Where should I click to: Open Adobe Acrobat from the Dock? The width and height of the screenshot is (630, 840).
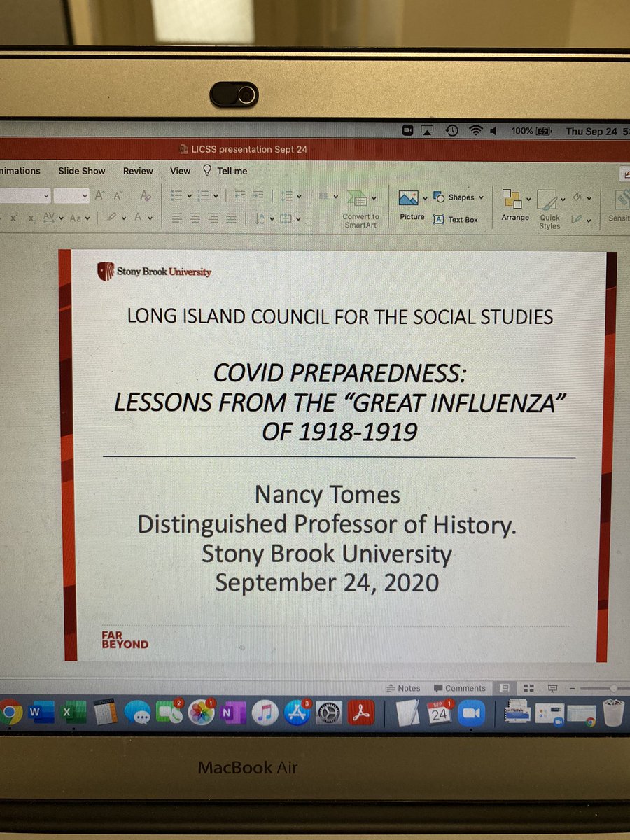(361, 713)
